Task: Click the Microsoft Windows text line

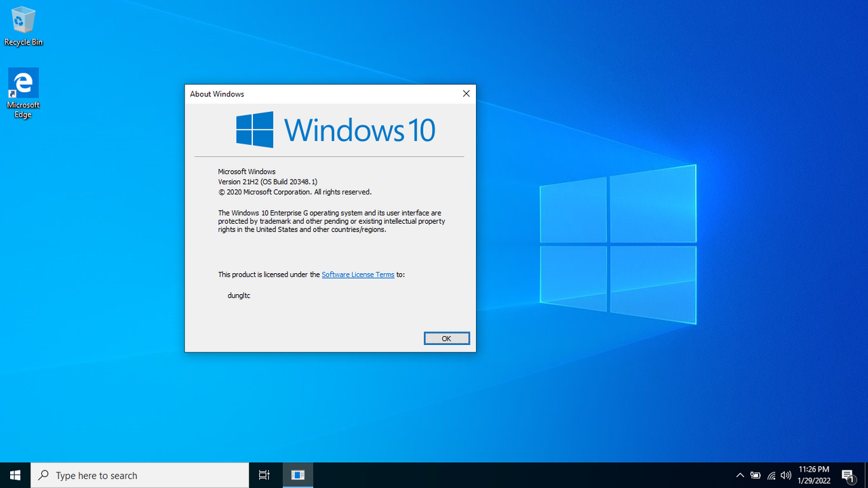Action: tap(246, 171)
